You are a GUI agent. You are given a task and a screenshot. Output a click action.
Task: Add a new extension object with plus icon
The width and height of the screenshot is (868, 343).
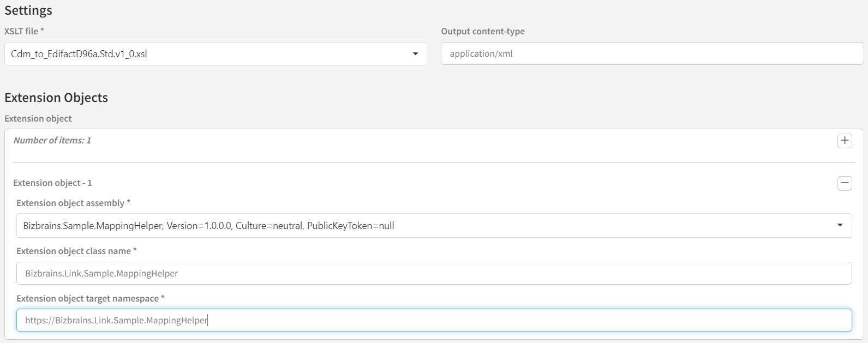coord(845,141)
